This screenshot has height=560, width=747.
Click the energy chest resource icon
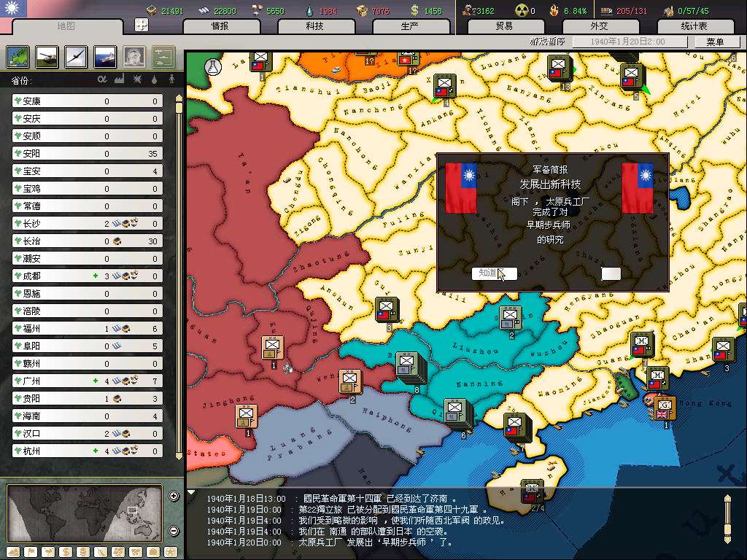[x=152, y=10]
